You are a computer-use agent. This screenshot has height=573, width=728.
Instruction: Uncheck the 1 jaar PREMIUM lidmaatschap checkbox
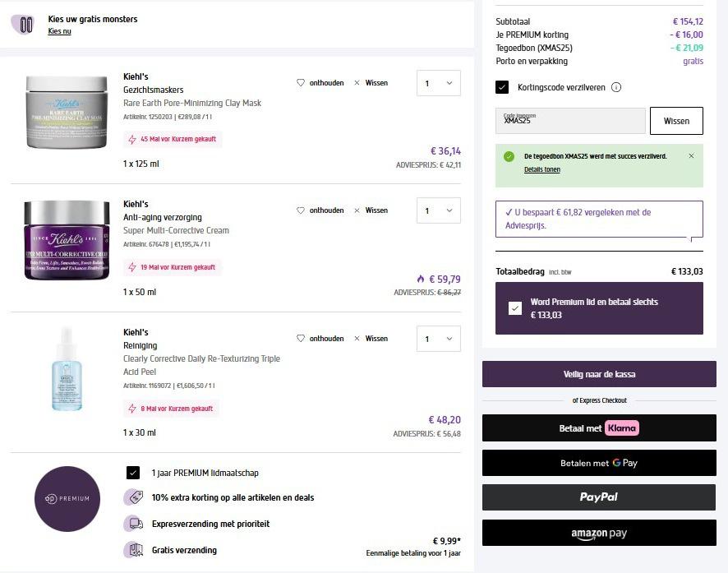coord(133,473)
